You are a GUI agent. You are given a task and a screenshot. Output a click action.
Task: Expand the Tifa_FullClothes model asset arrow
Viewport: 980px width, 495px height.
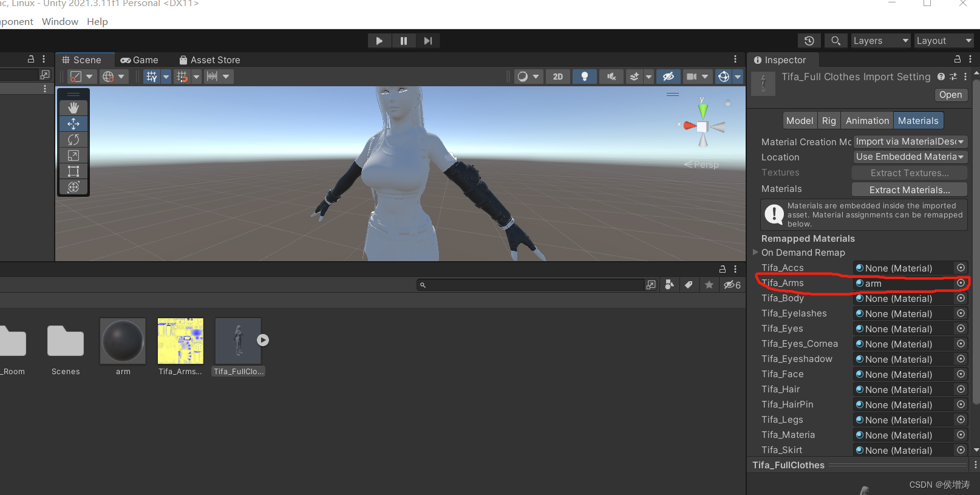tap(262, 340)
